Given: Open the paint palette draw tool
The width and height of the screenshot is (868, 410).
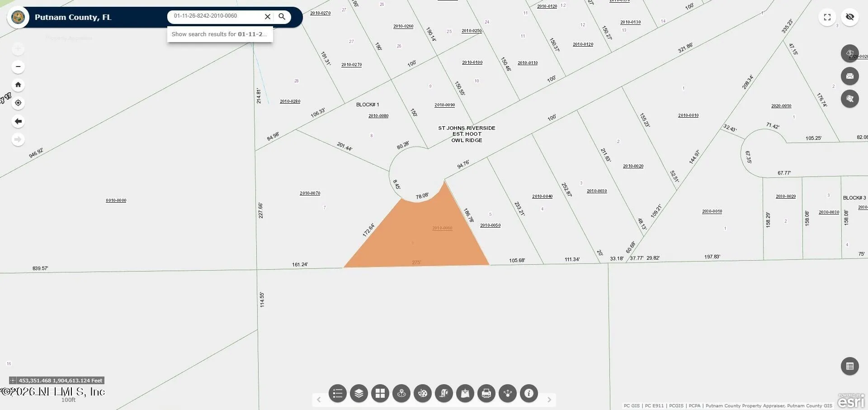Looking at the screenshot, I should 423,393.
